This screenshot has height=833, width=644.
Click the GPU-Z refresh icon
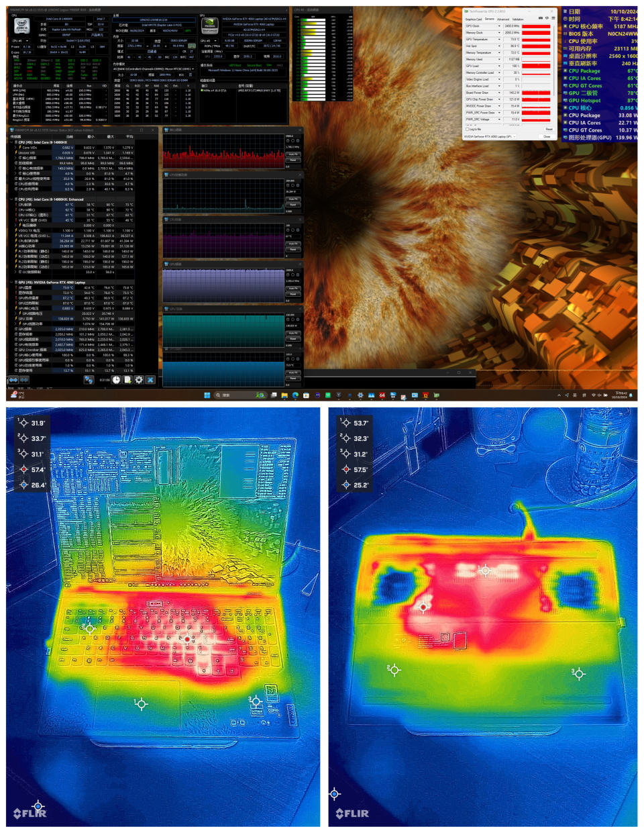coord(547,19)
